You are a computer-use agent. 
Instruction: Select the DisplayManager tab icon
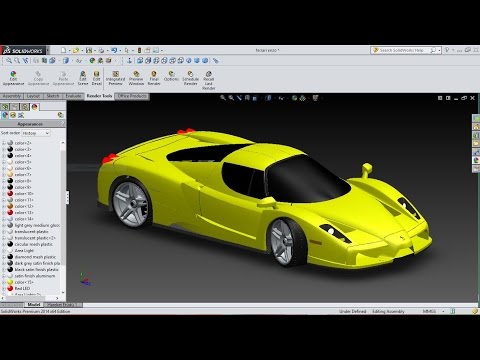tap(35, 107)
